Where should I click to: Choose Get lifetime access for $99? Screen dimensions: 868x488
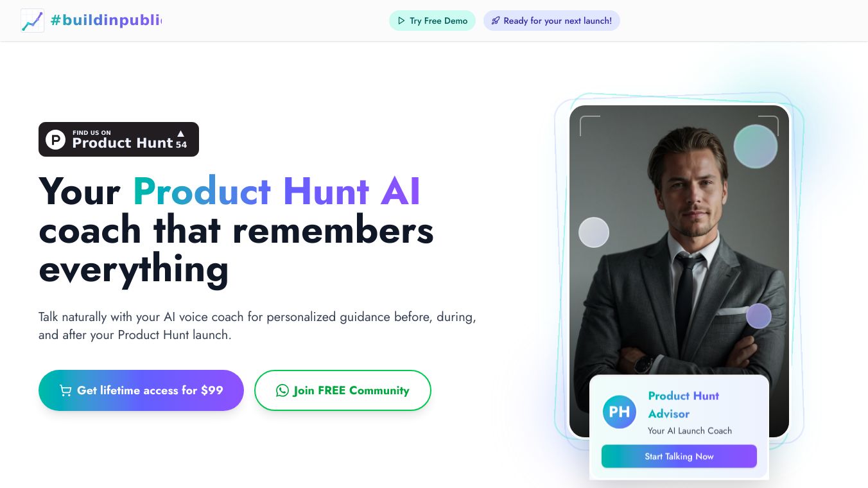point(141,390)
